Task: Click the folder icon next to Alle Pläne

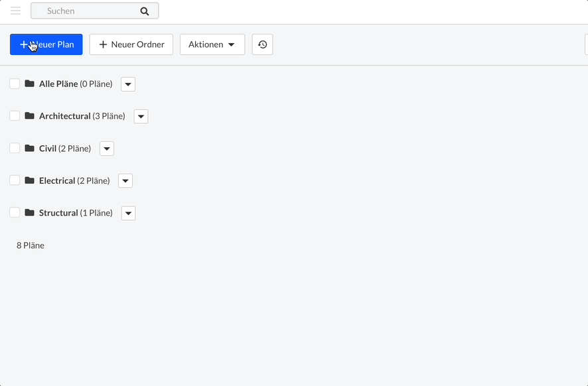Action: click(x=29, y=84)
